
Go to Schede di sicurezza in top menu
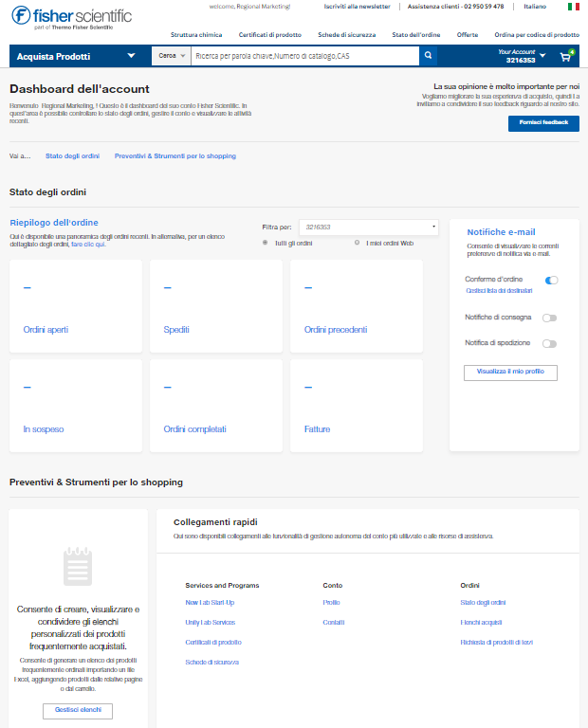click(x=346, y=34)
